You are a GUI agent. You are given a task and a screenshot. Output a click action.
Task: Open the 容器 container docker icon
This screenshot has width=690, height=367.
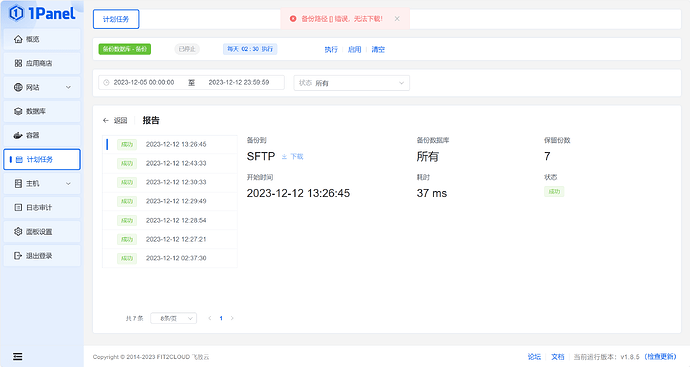[x=18, y=135]
